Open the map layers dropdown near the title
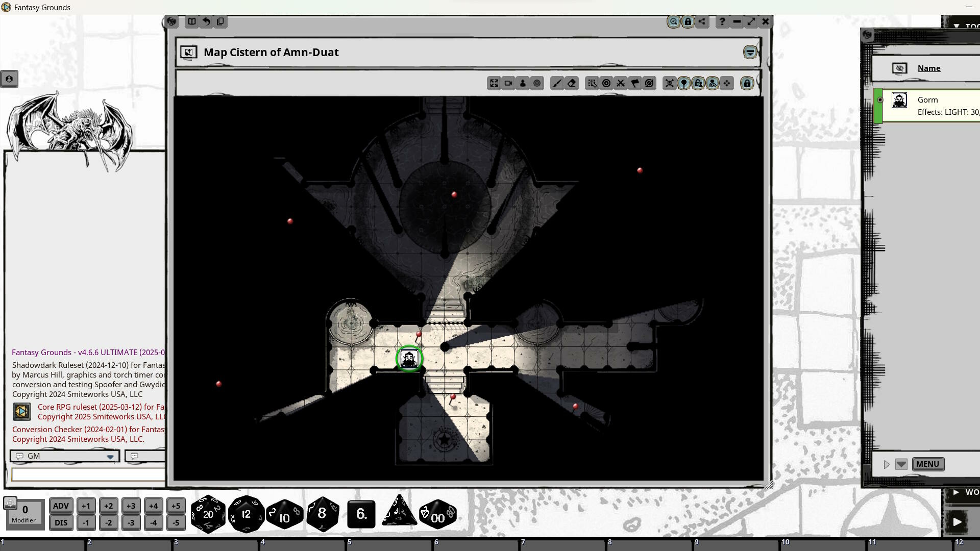Image resolution: width=980 pixels, height=551 pixels. 750,52
